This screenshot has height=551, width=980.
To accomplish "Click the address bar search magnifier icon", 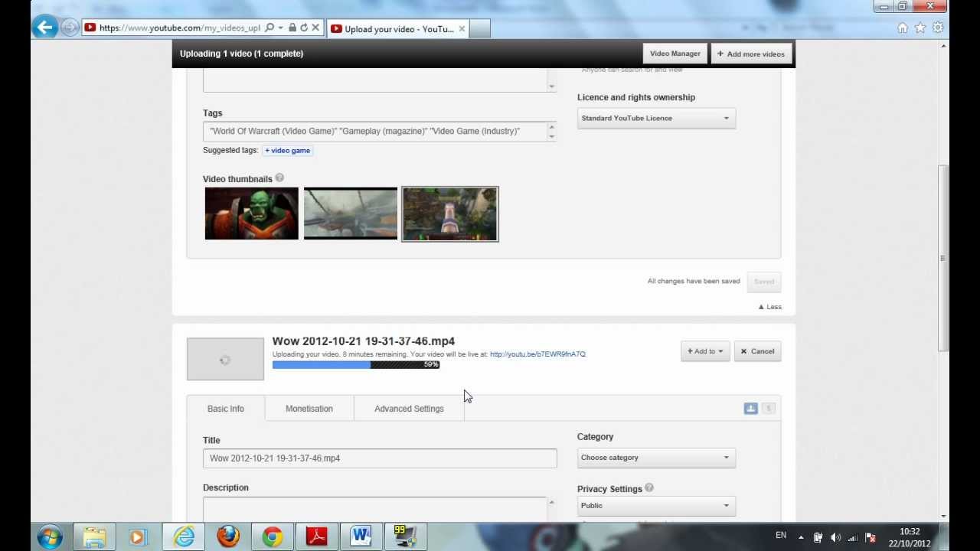I will [x=269, y=28].
